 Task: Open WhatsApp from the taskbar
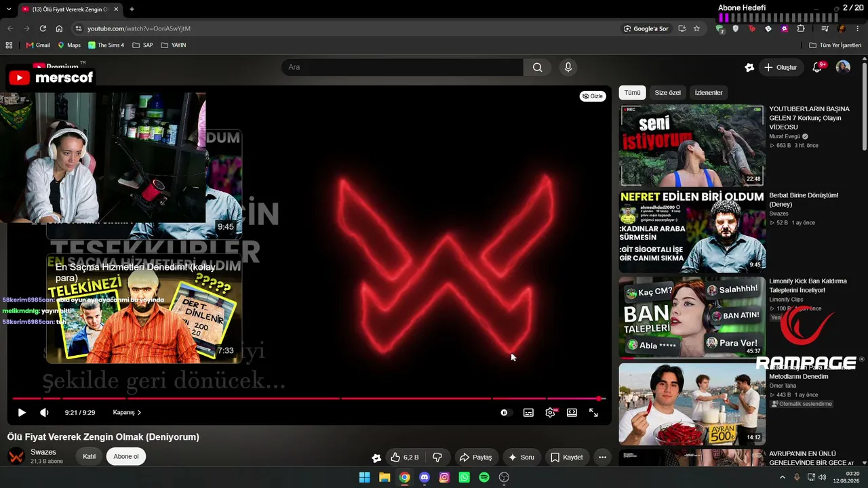[x=464, y=477]
